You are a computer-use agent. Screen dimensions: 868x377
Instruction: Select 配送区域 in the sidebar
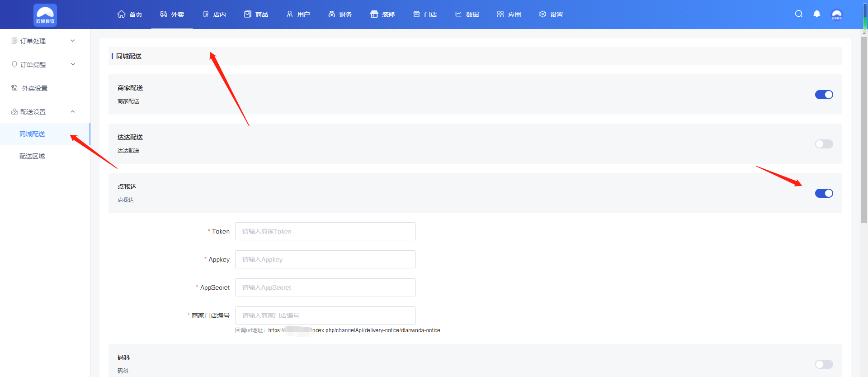pos(45,156)
